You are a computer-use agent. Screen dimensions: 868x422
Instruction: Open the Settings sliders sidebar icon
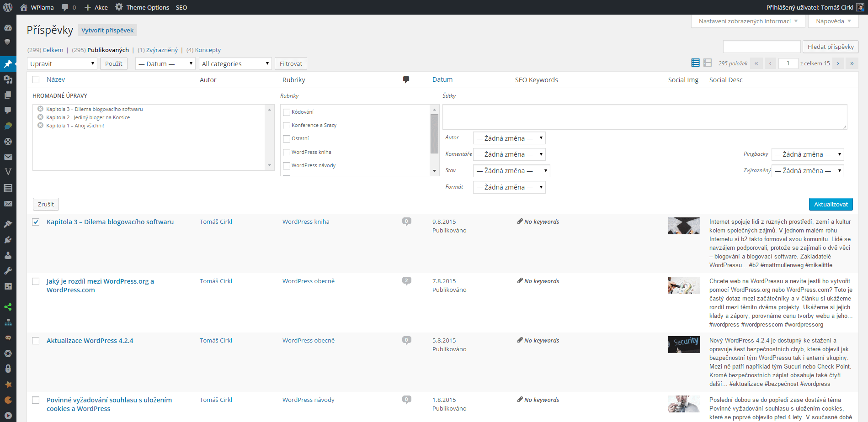point(8,286)
